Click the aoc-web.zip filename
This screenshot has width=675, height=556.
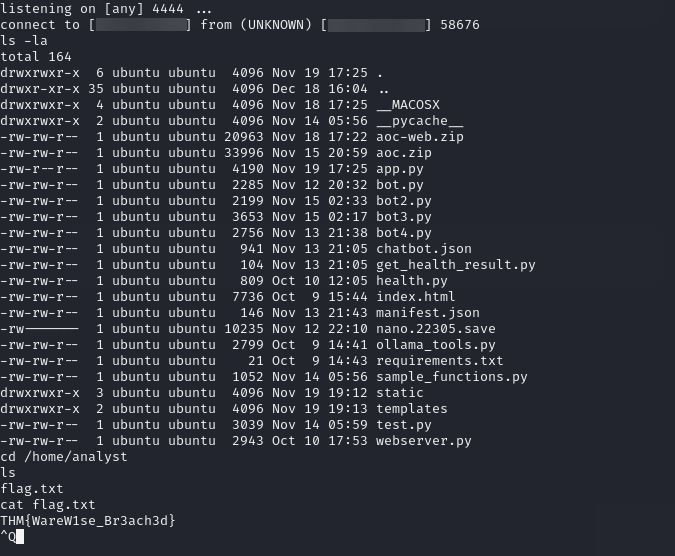pos(420,137)
